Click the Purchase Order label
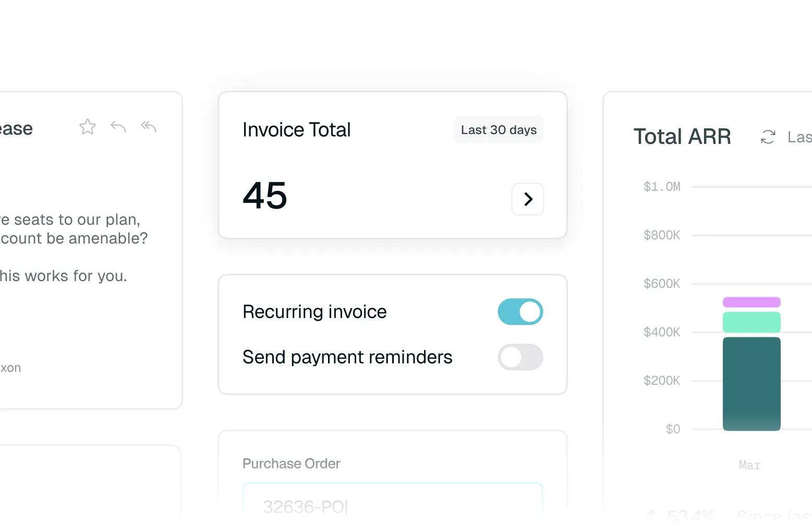 pos(291,464)
